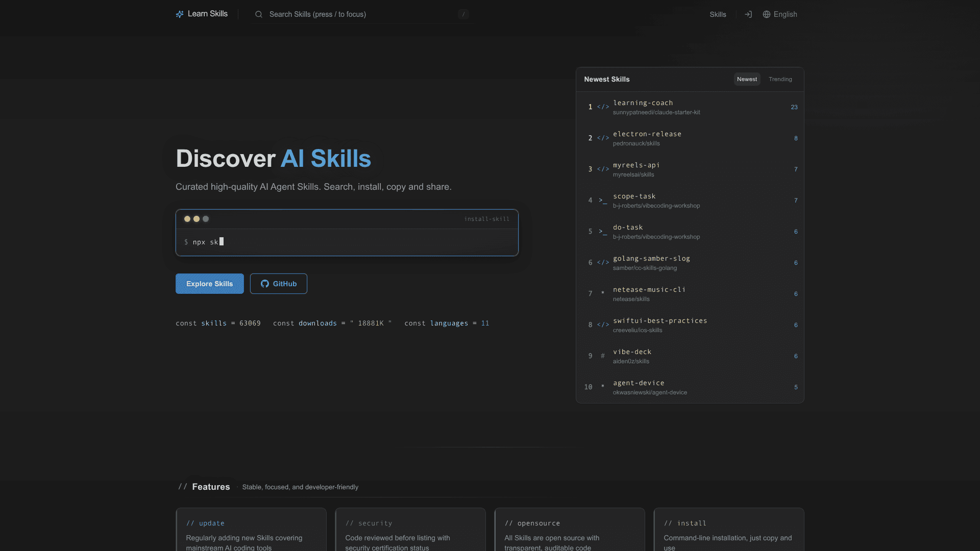Click the sign-in arrow icon
980x551 pixels.
click(748, 14)
